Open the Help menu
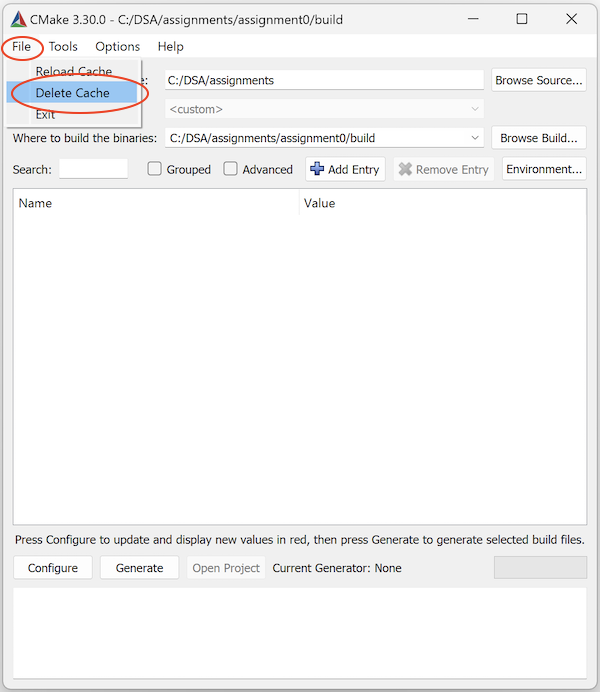The height and width of the screenshot is (692, 600). [x=171, y=46]
